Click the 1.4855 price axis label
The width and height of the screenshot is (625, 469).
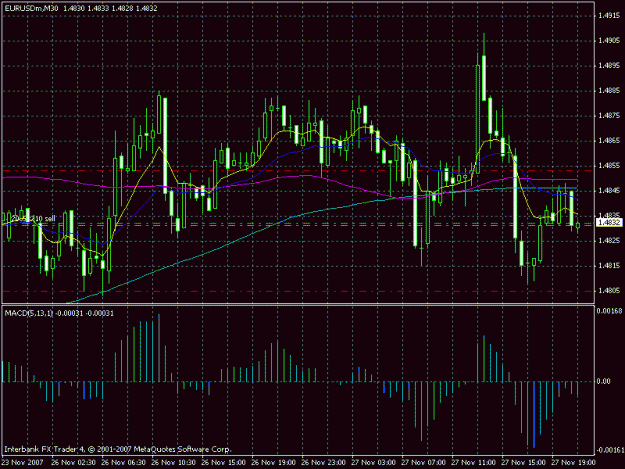609,165
